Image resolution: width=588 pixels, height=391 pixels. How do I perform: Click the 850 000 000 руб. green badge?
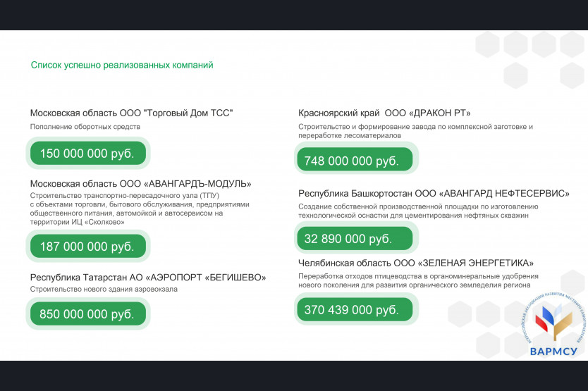pos(88,314)
